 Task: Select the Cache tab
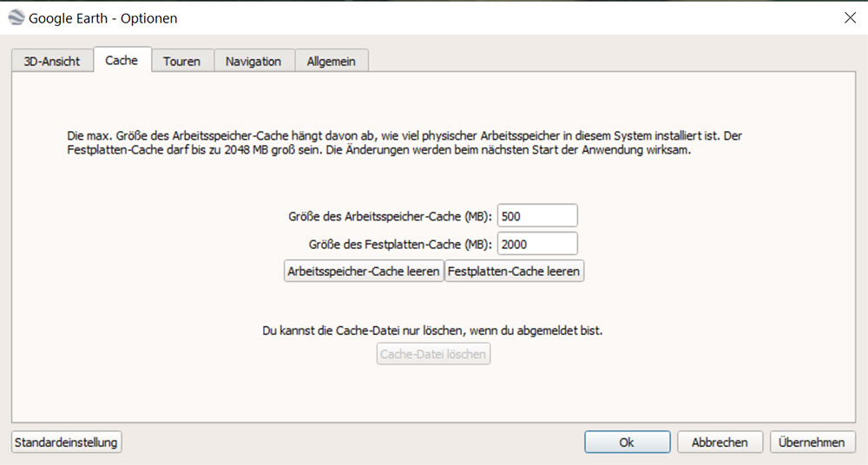coord(122,61)
